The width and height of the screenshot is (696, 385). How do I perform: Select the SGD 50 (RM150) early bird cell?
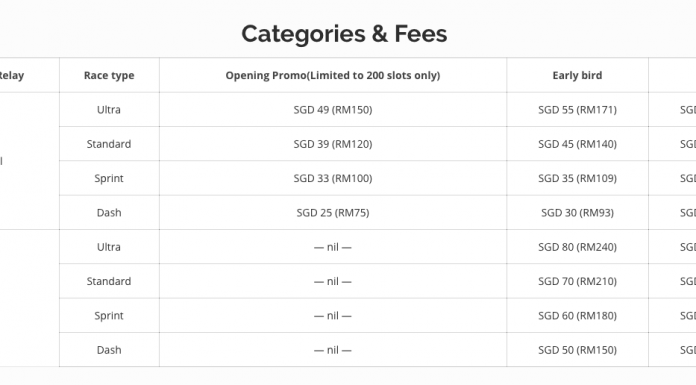tap(577, 350)
